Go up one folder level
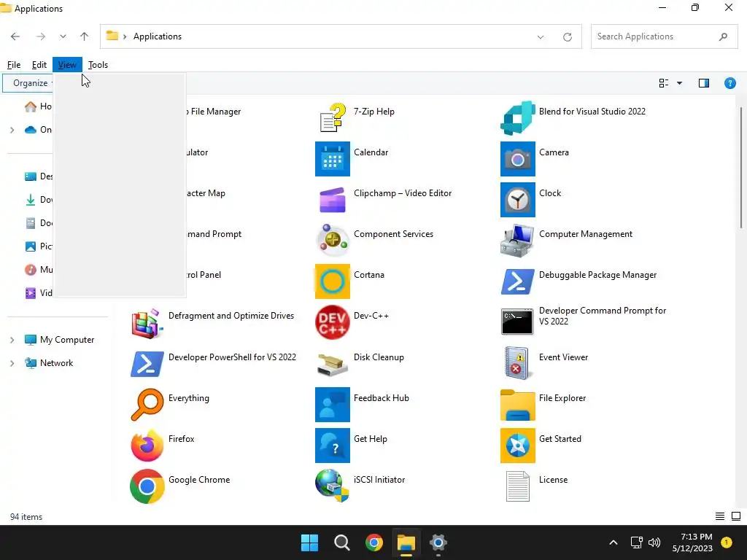This screenshot has width=747, height=560. tap(85, 36)
